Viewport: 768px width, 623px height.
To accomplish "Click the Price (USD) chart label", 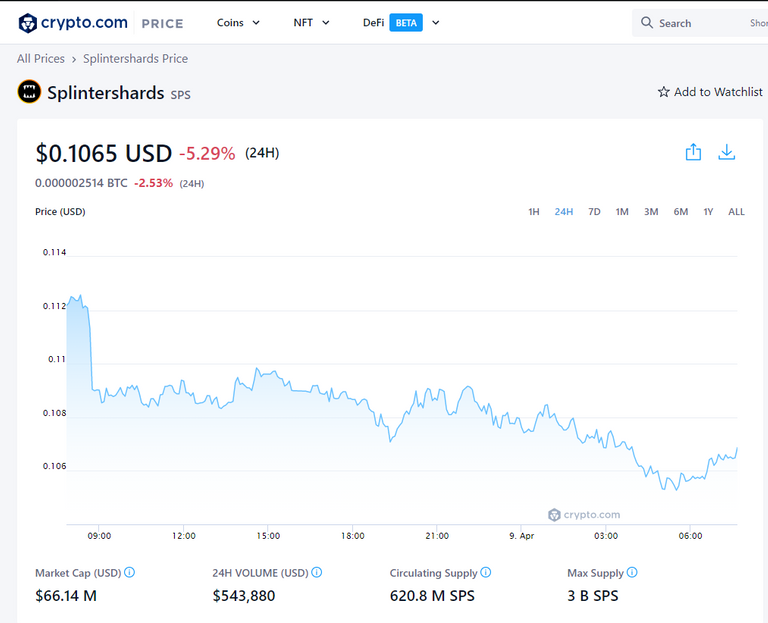I will pyautogui.click(x=60, y=212).
